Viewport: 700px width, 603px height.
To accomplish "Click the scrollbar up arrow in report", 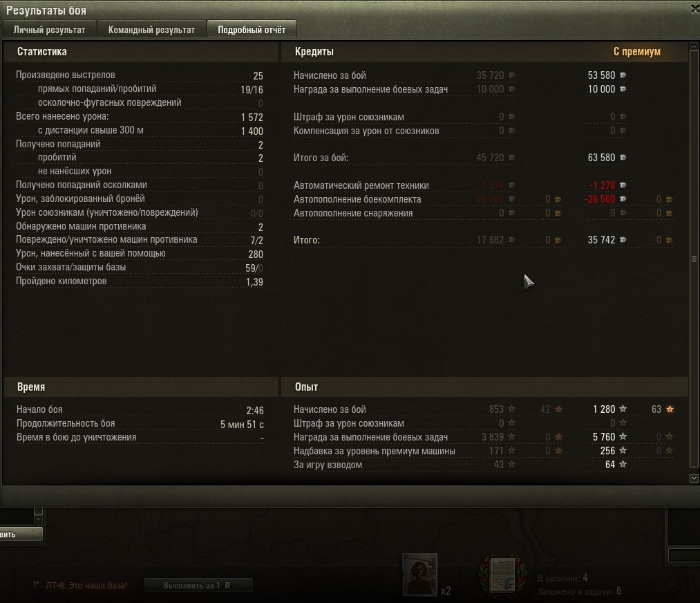I will [x=694, y=46].
